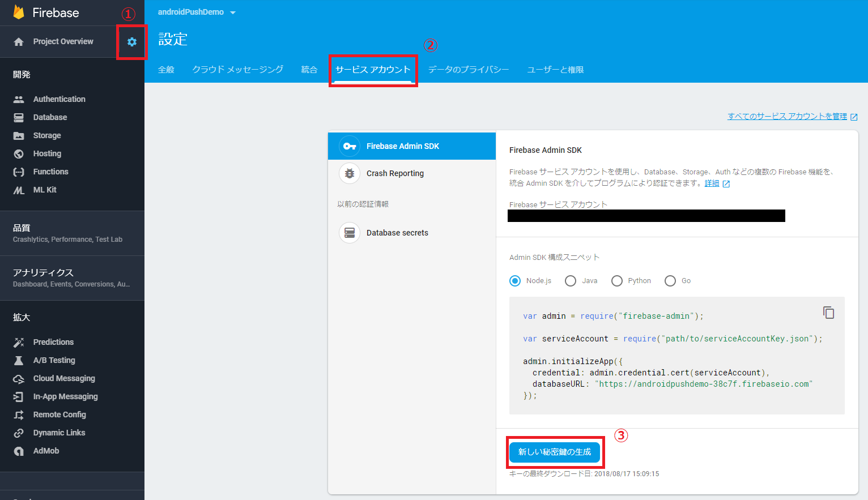
Task: Click the Cloud Messaging icon
Action: (19, 378)
